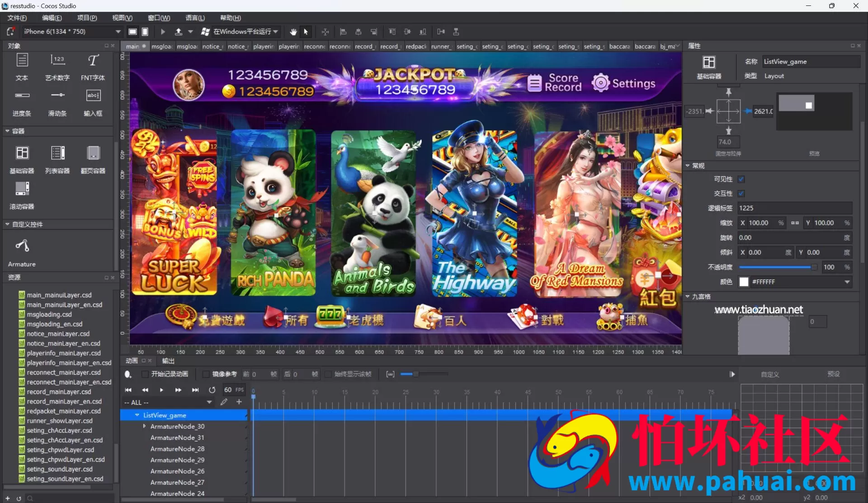Select the 滑动条 slider widget
The width and height of the screenshot is (868, 503).
pos(57,103)
